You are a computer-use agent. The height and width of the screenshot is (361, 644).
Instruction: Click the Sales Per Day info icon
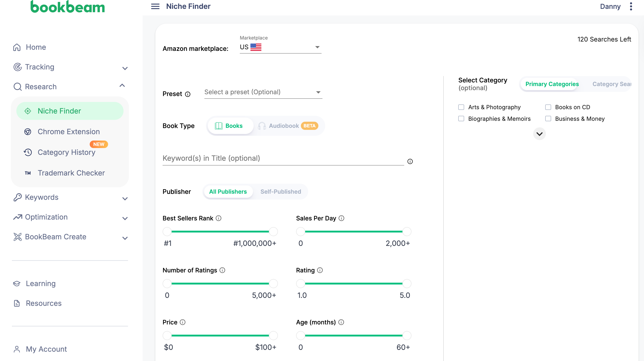pos(341,218)
